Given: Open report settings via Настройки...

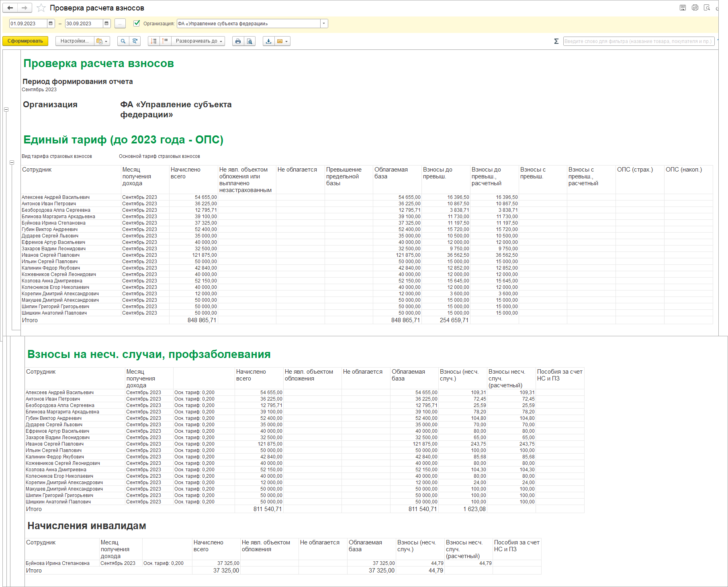Looking at the screenshot, I should (75, 41).
